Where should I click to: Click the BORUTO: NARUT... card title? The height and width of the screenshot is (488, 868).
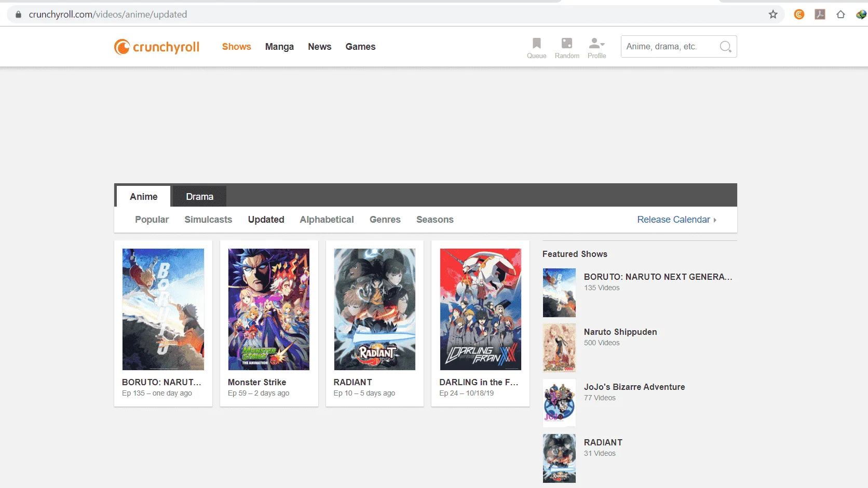161,382
